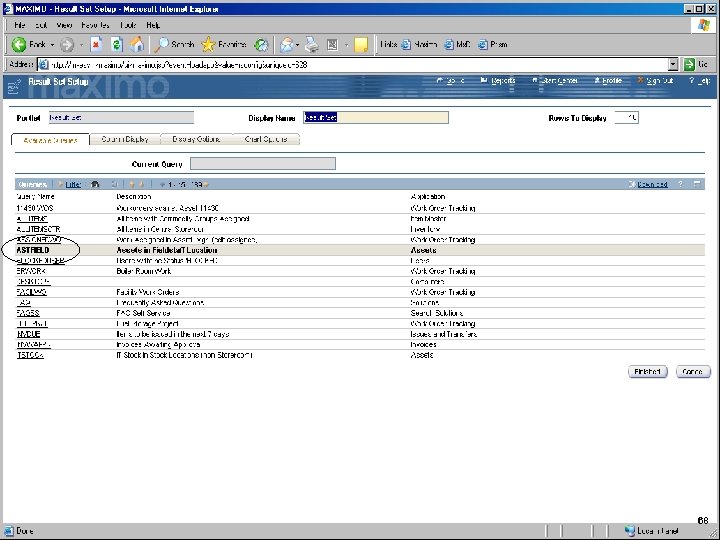
Task: Expand the Edit button dropdown arrow
Action: point(346,45)
